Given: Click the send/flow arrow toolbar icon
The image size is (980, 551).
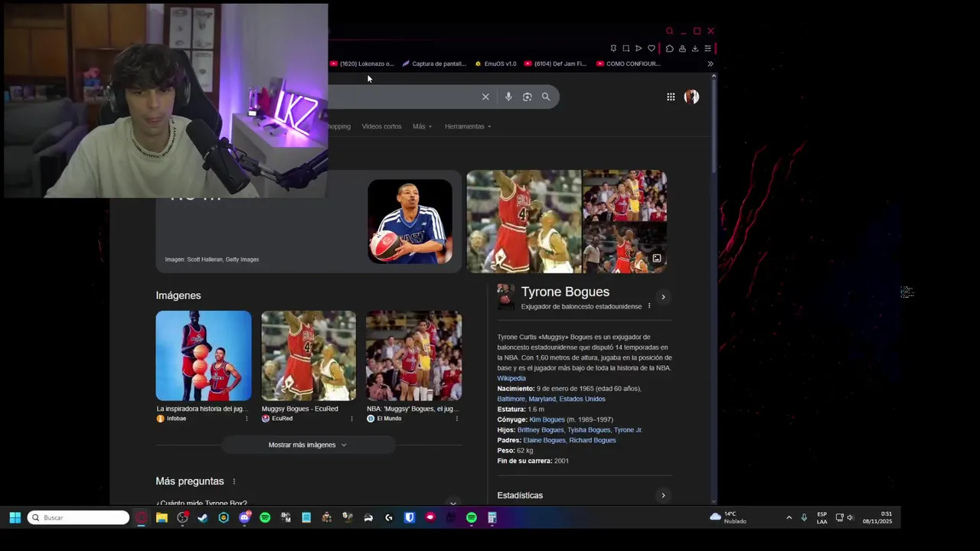Looking at the screenshot, I should (639, 48).
